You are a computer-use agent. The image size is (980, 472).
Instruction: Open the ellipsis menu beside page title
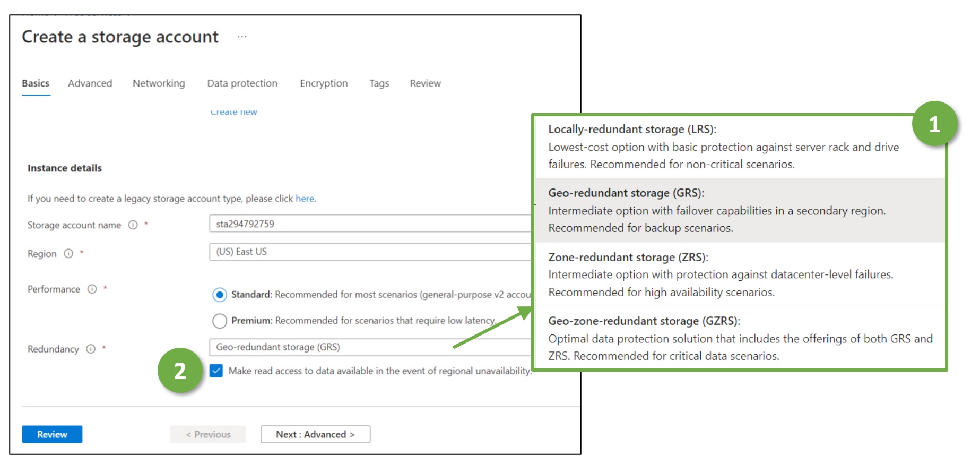coord(242,37)
